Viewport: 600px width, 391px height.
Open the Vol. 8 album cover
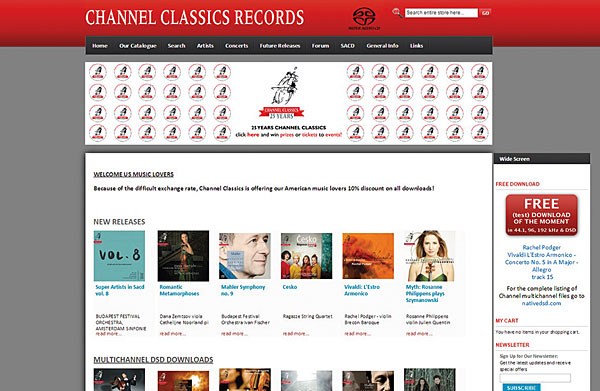click(x=119, y=256)
